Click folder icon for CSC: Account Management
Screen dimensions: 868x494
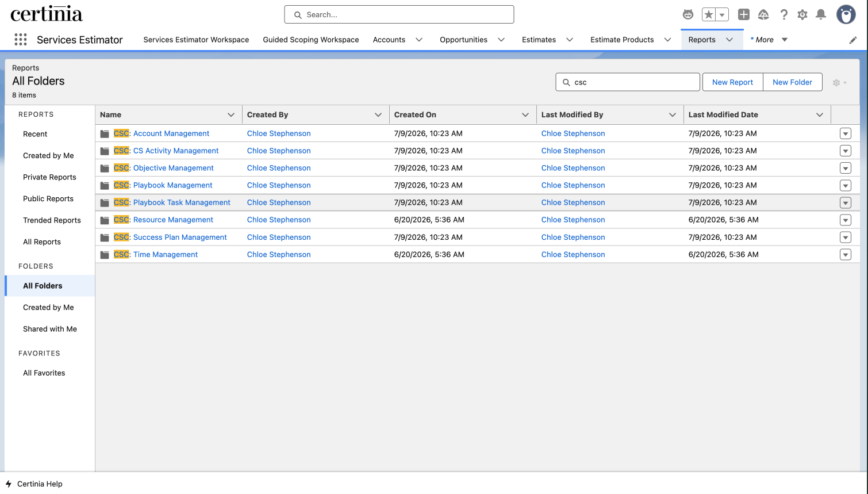pos(105,133)
